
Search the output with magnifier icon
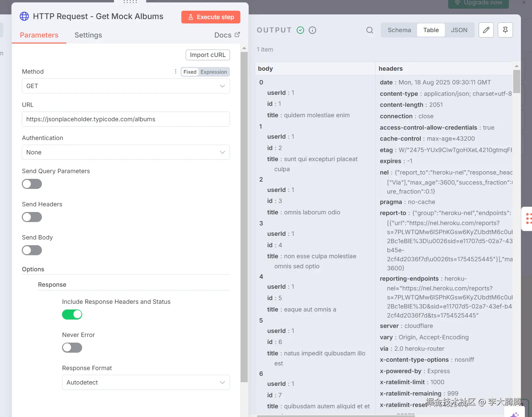click(x=370, y=30)
